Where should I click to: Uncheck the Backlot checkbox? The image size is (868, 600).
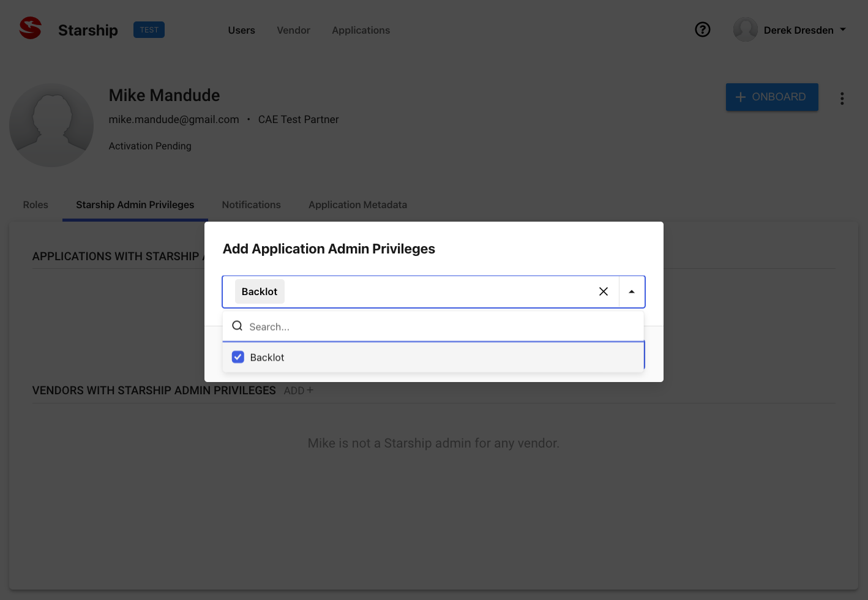tap(238, 358)
